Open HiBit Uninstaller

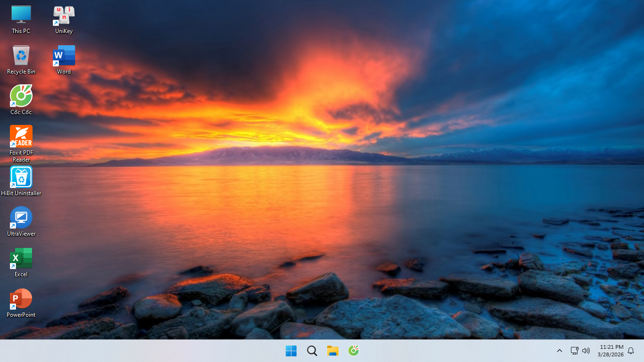coord(21,177)
